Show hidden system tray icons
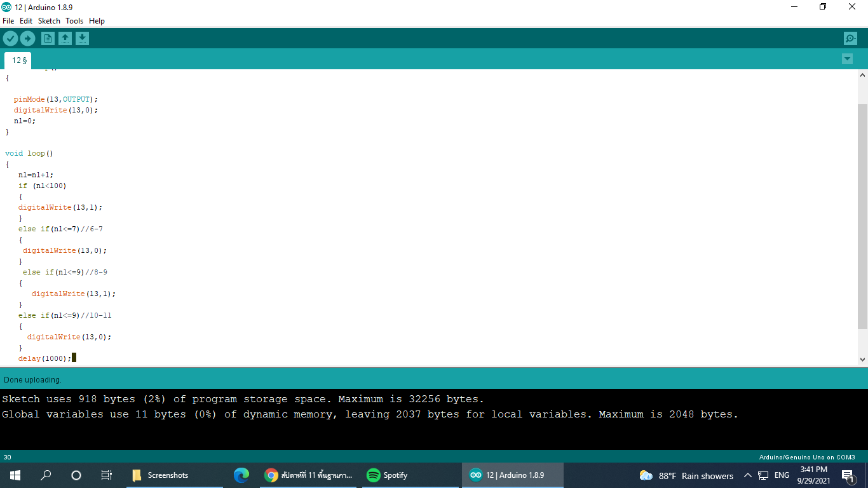Screen dimensions: 868x488 [747, 475]
